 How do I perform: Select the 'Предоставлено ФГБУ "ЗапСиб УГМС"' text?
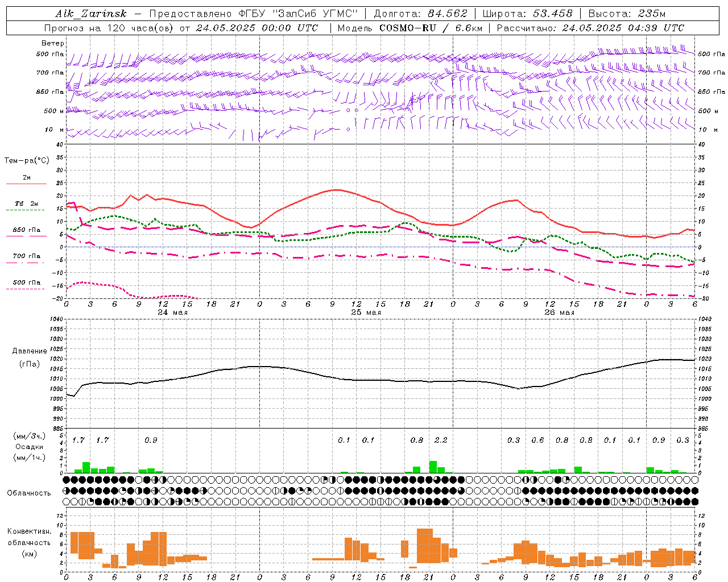click(x=253, y=14)
